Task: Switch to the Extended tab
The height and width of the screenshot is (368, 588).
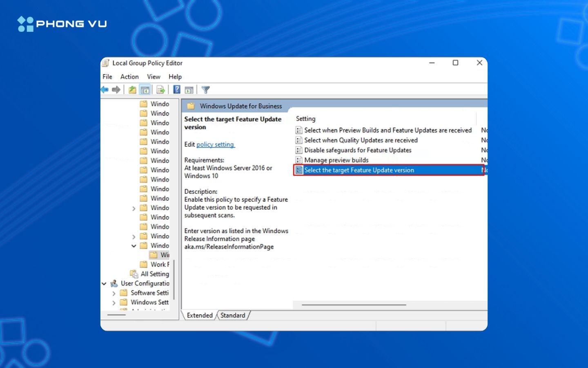Action: [x=200, y=315]
